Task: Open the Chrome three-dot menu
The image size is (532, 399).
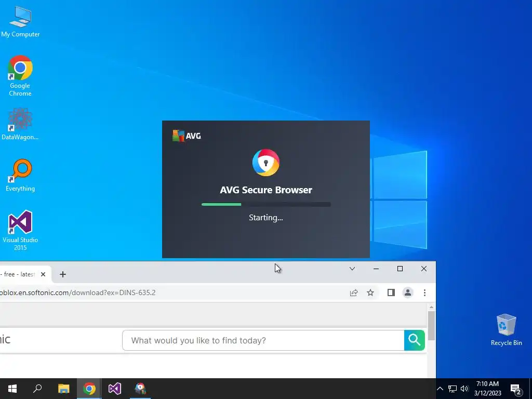Action: pyautogui.click(x=424, y=292)
